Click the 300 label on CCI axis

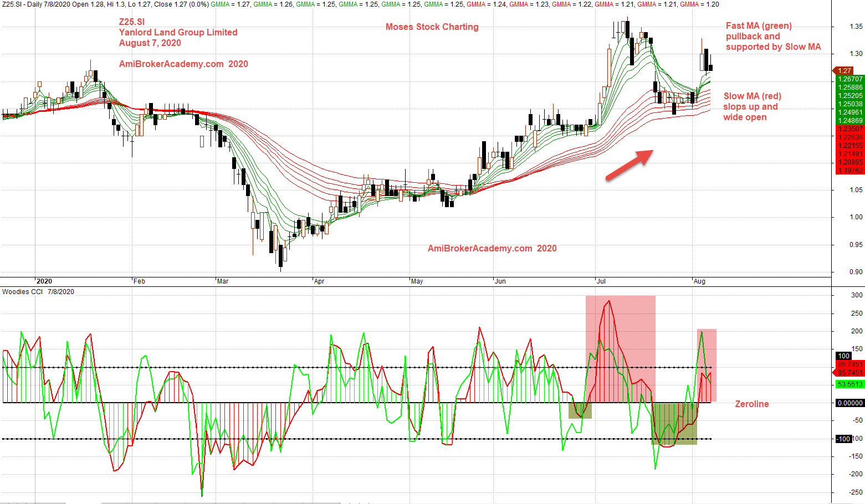click(x=857, y=295)
